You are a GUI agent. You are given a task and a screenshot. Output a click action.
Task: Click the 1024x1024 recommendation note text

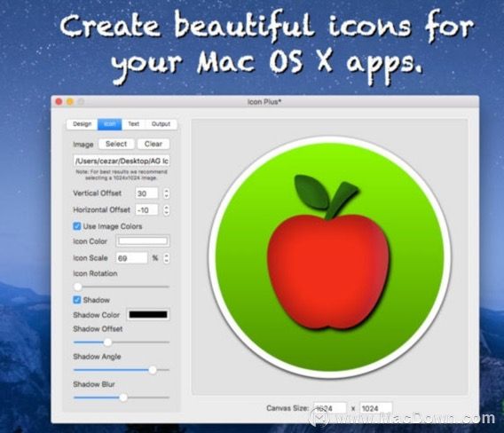tap(122, 175)
